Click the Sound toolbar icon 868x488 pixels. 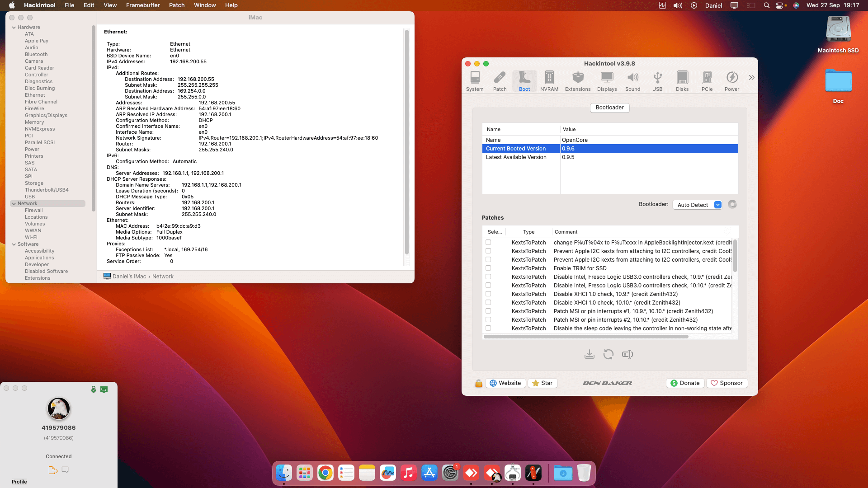632,81
